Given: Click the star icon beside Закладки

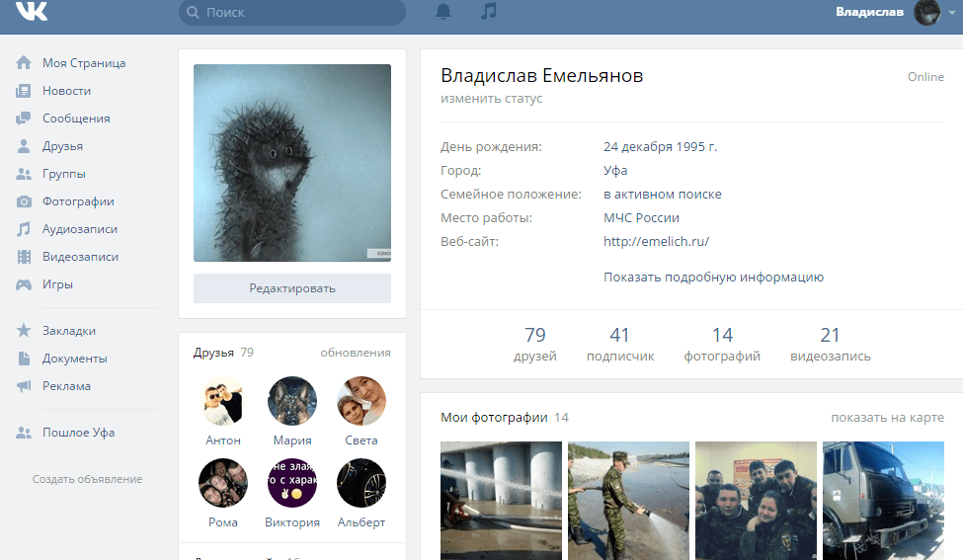Looking at the screenshot, I should [24, 330].
